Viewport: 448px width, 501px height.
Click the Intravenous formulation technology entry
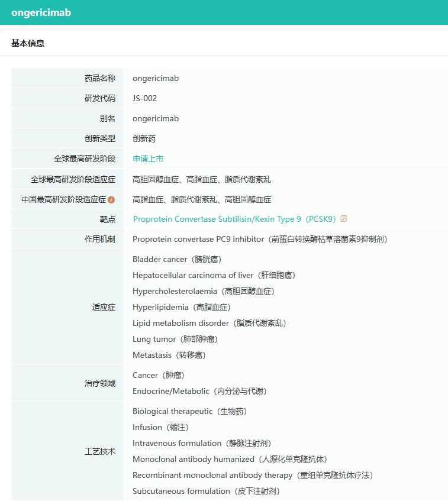point(202,443)
